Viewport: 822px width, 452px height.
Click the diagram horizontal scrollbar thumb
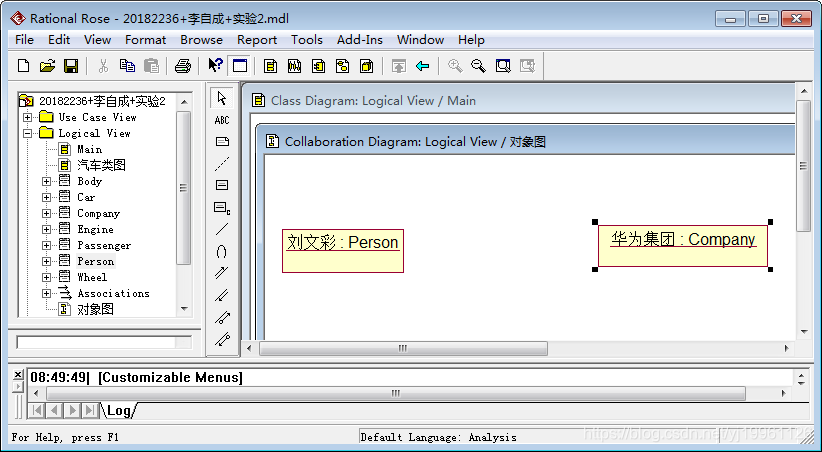coord(403,348)
